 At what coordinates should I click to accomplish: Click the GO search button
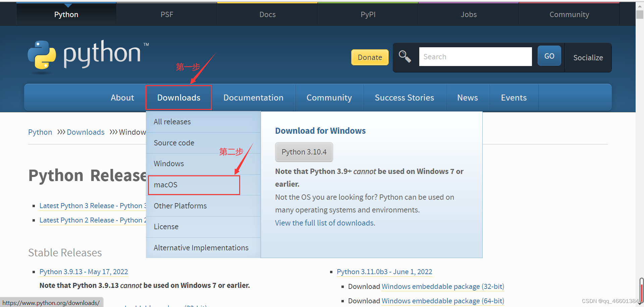(x=549, y=56)
